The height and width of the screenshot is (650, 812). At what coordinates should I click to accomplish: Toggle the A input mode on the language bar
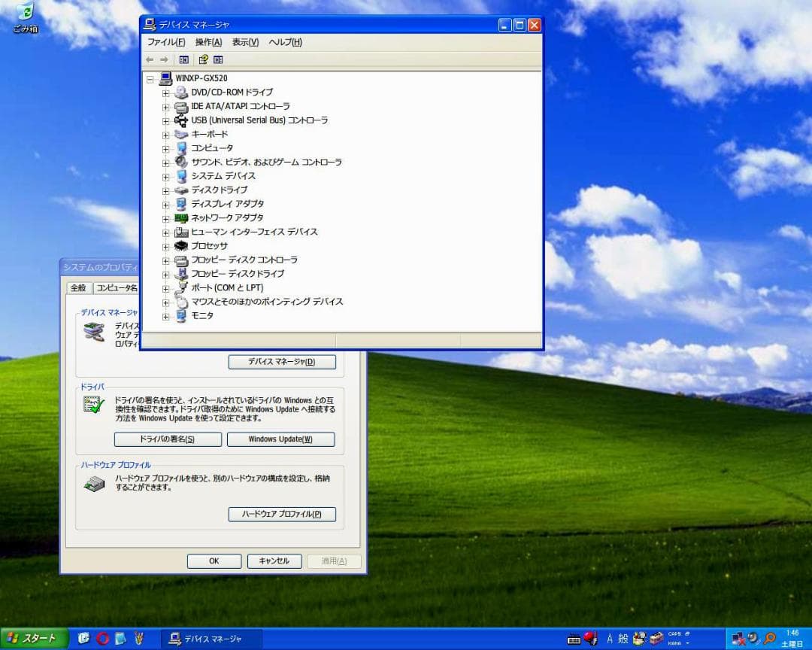[x=610, y=638]
